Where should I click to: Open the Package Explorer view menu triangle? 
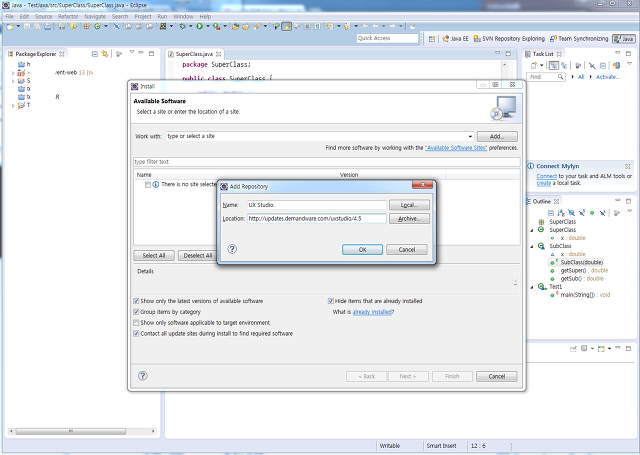pos(131,52)
